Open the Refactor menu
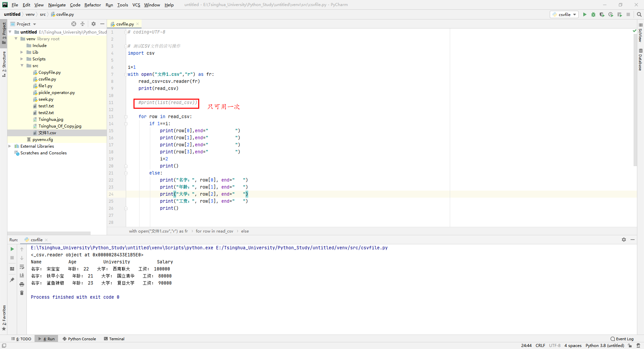Viewport: 644px width, 349px height. coord(93,5)
